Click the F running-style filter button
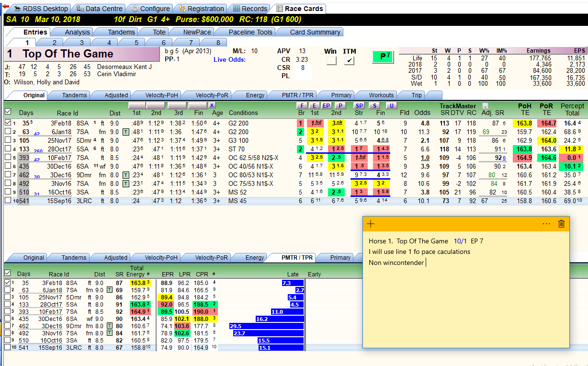 click(x=301, y=105)
